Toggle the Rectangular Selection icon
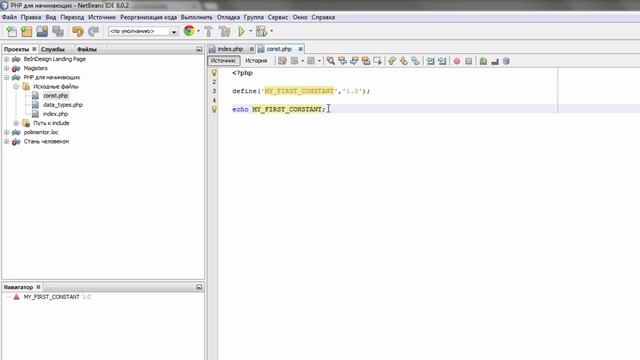This screenshot has width=640, height=360. pos(378,61)
